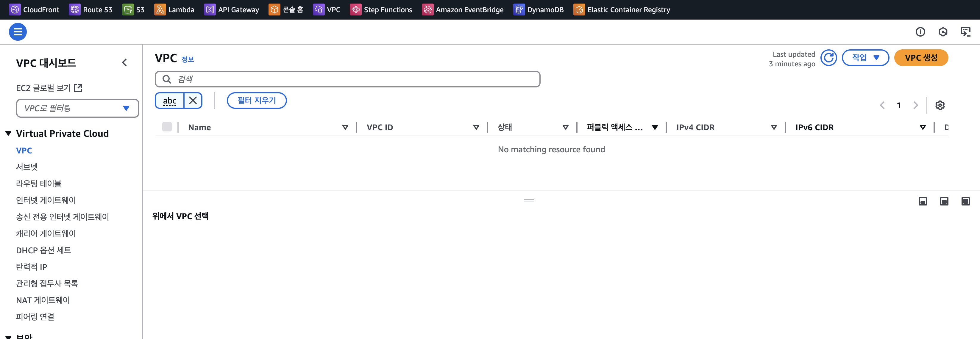Select VPC in sidebar navigation
The image size is (980, 339).
click(24, 150)
